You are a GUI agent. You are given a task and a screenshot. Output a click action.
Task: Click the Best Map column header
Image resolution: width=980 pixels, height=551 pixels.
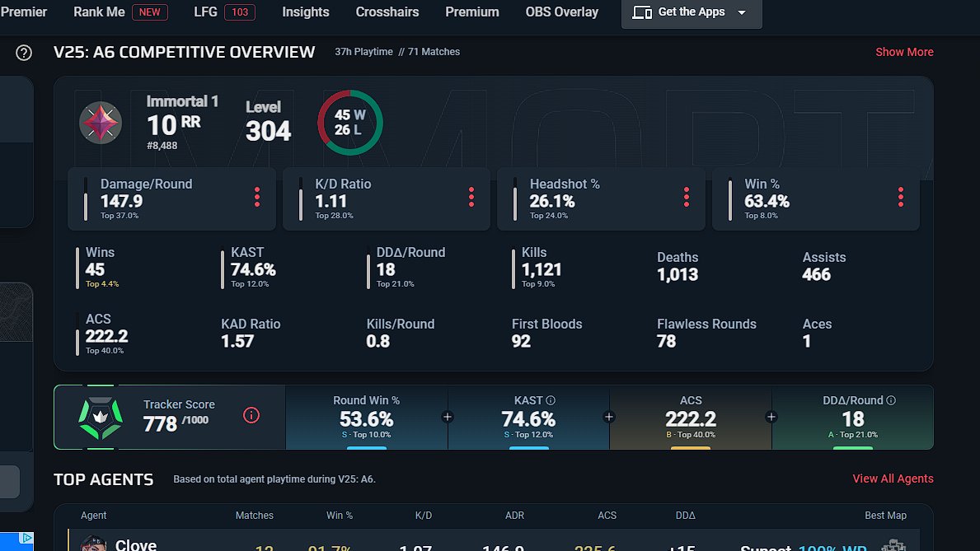click(885, 516)
